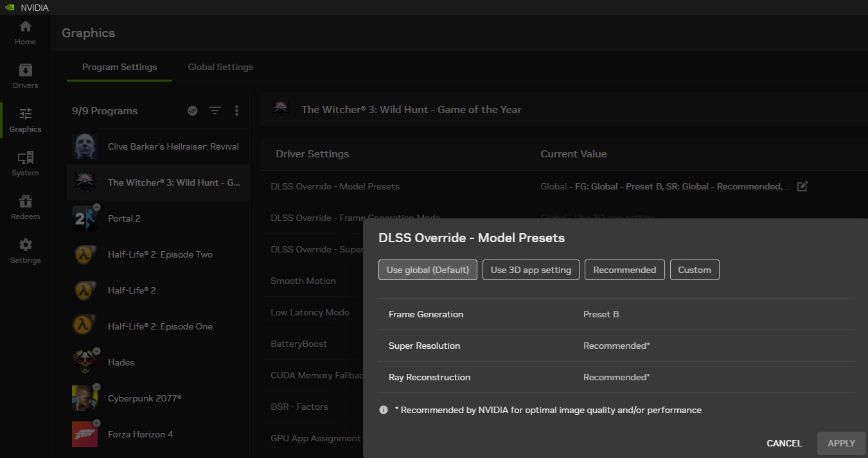Screen dimensions: 868x458
Task: Select Half-Life 2: Episode Two entry
Action: pos(158,254)
